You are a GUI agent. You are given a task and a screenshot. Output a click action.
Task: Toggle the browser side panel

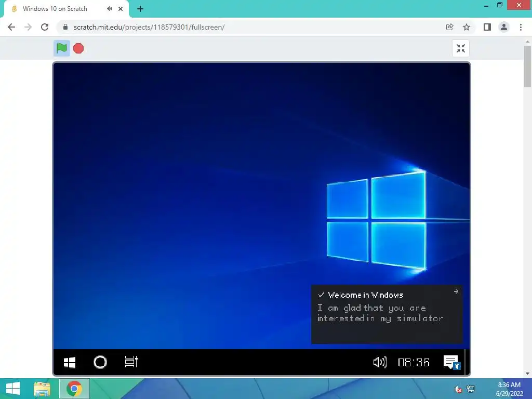pyautogui.click(x=487, y=27)
